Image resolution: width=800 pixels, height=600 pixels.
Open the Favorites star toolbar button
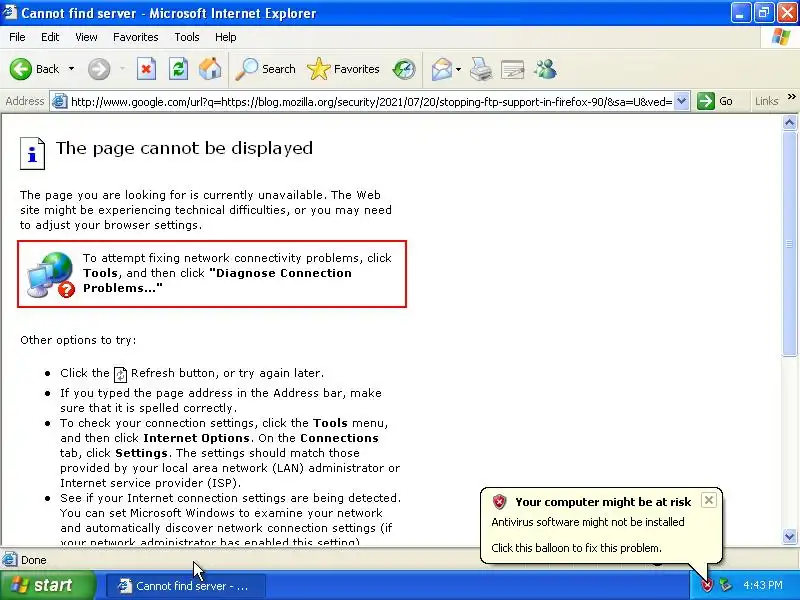tap(343, 69)
